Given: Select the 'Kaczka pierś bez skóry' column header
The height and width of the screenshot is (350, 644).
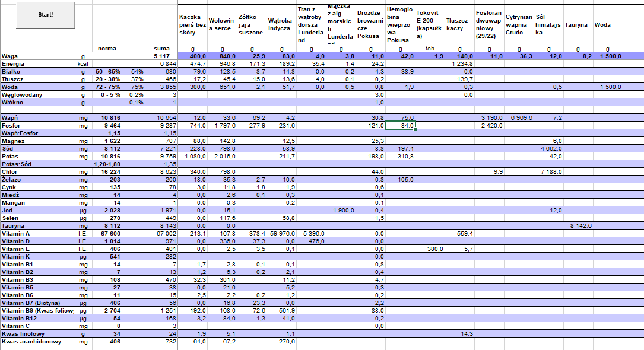Looking at the screenshot, I should pos(193,25).
